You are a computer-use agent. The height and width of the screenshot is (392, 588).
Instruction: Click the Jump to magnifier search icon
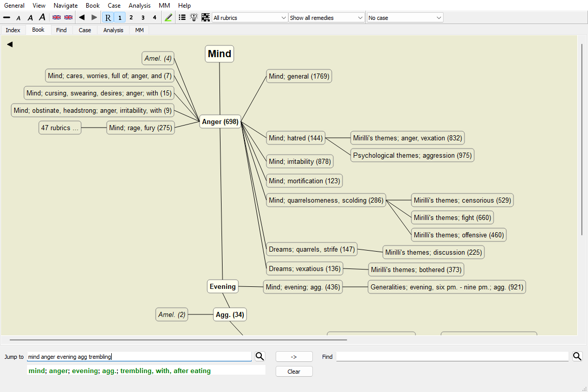[x=260, y=356]
